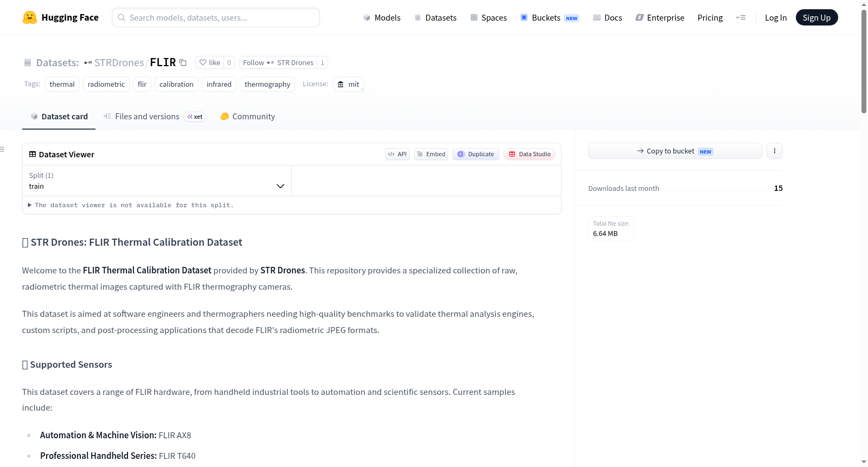The height and width of the screenshot is (467, 868).
Task: Click the 'Automation & Machine Vision:' list item
Action: pyautogui.click(x=116, y=435)
